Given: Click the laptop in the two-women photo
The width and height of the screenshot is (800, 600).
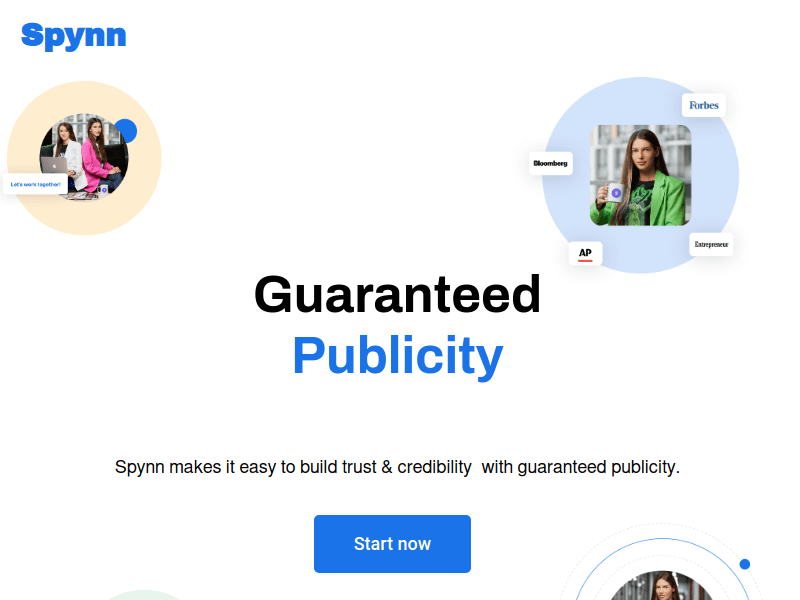Looking at the screenshot, I should pyautogui.click(x=54, y=165).
